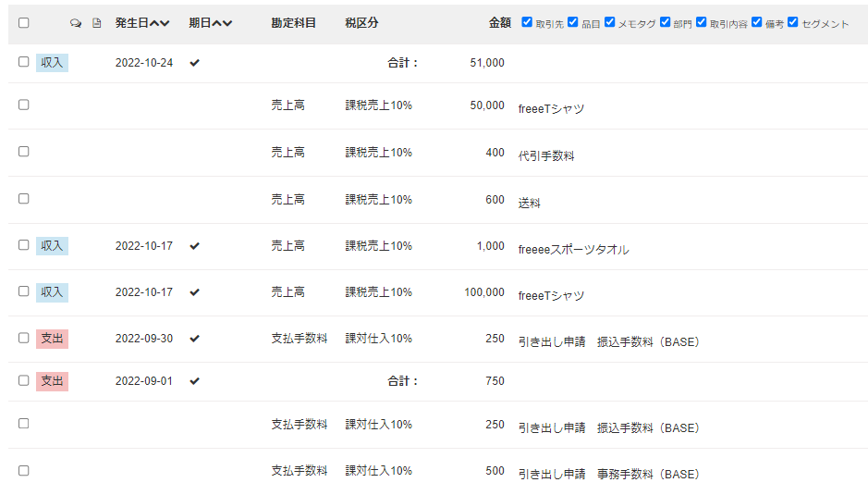The width and height of the screenshot is (868, 495).
Task: Uncheck the 取引先 column checkbox
Action: pyautogui.click(x=527, y=21)
